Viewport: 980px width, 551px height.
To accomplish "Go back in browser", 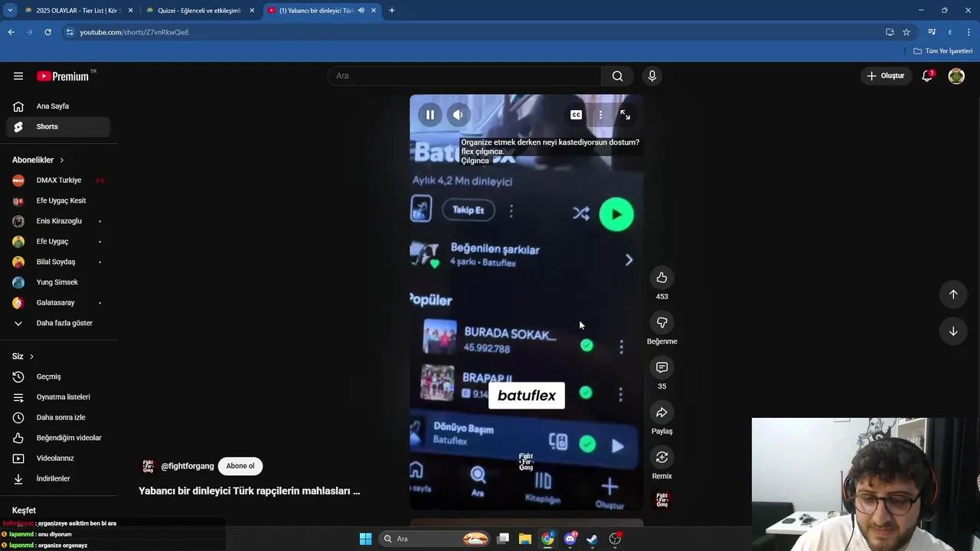I will click(x=11, y=32).
